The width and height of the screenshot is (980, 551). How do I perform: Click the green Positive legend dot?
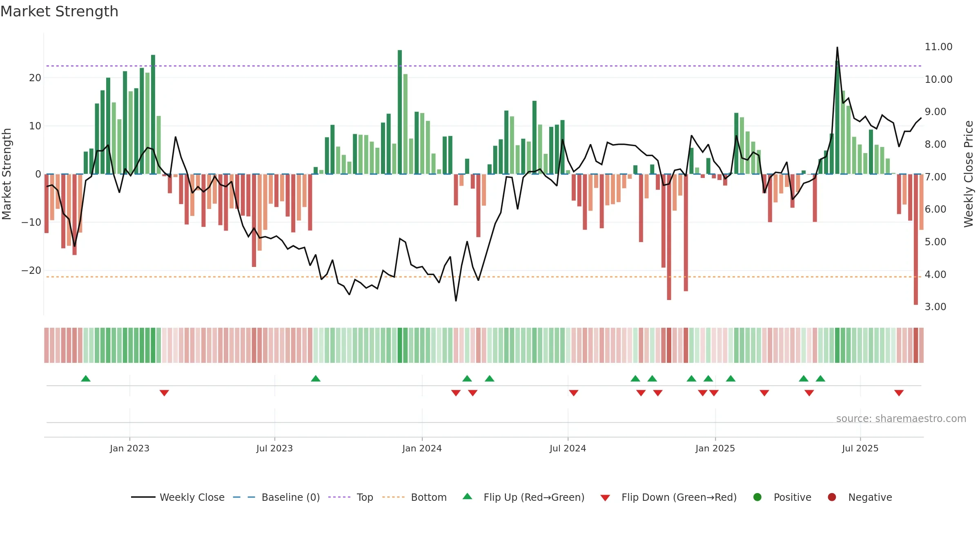(x=757, y=497)
